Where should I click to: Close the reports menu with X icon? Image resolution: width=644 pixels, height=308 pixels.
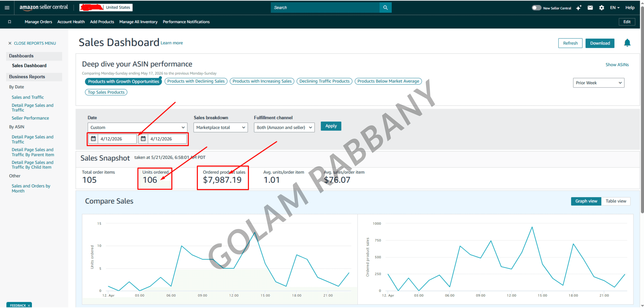point(10,43)
